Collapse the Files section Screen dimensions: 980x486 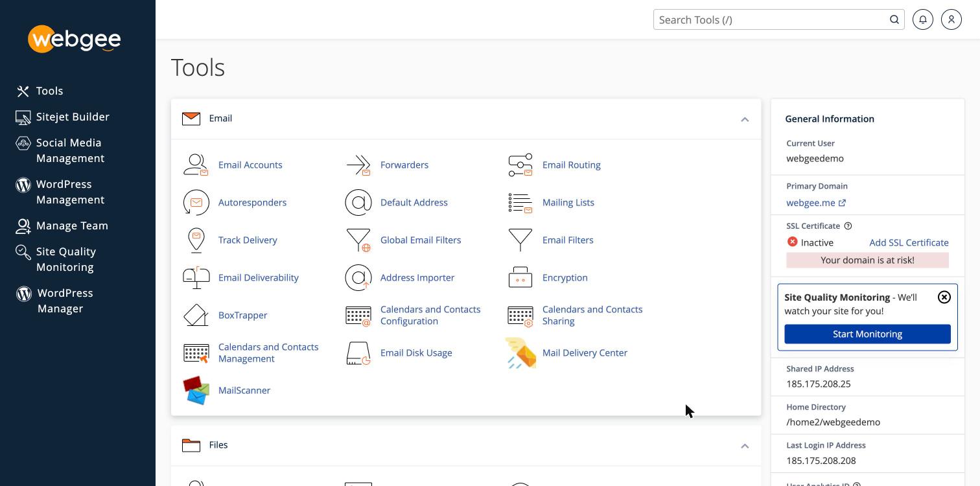click(x=745, y=446)
